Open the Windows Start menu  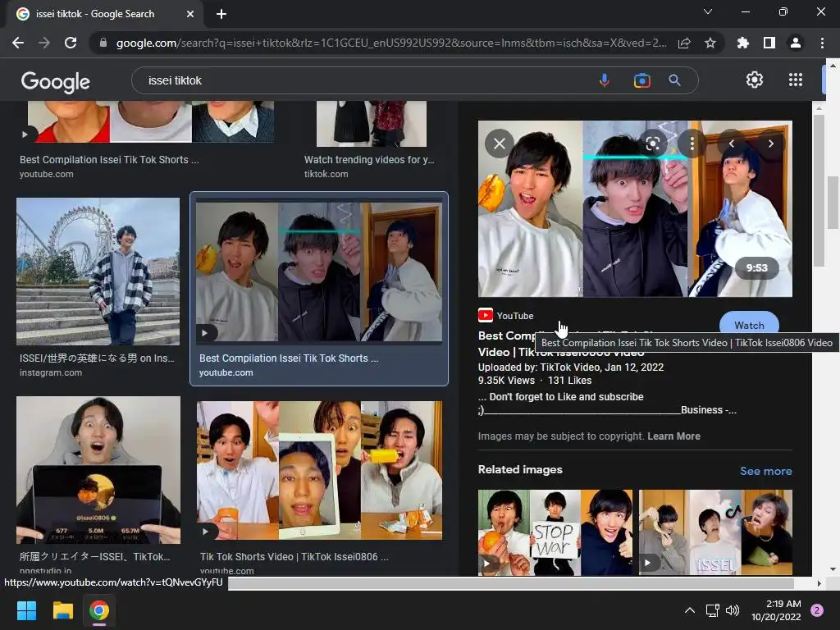point(26,610)
